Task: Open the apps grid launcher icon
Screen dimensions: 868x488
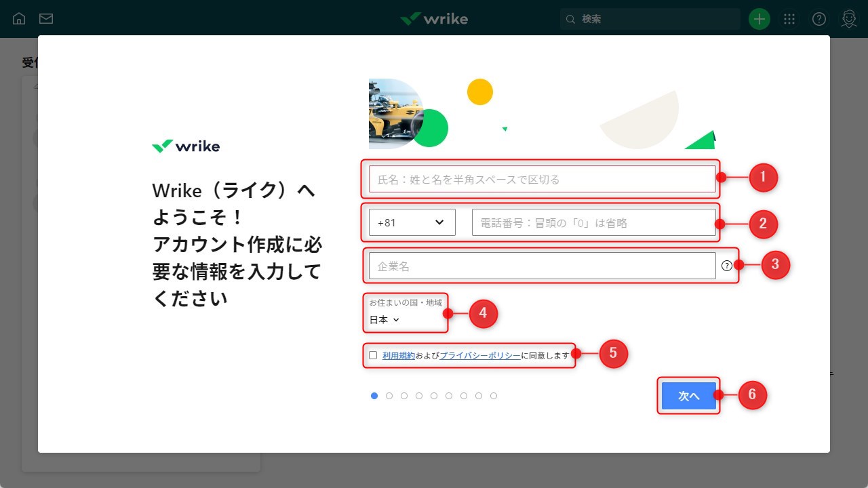Action: pyautogui.click(x=789, y=19)
